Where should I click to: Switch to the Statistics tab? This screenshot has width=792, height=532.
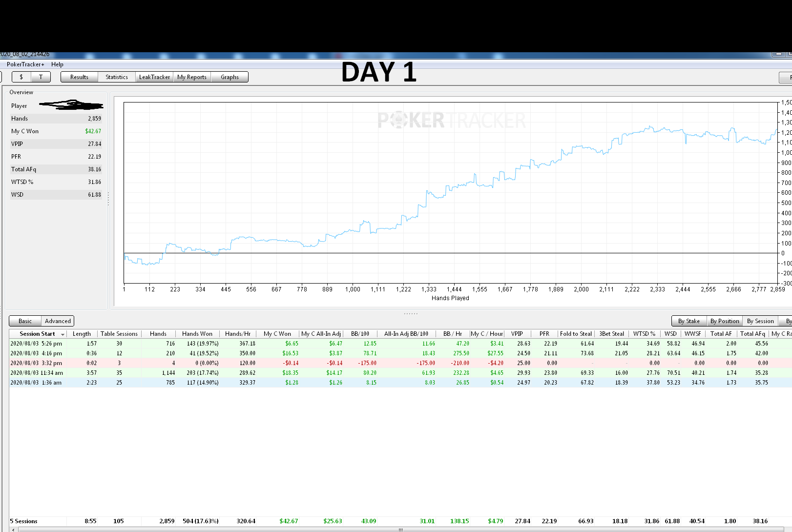(x=117, y=77)
